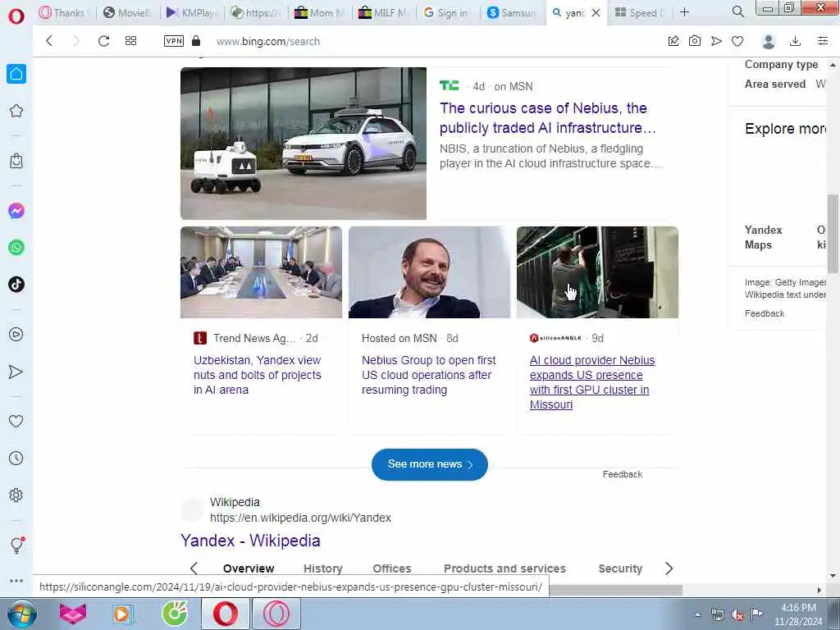Open the sidebar lightbulb tips icon
The width and height of the screenshot is (840, 630).
[x=17, y=545]
